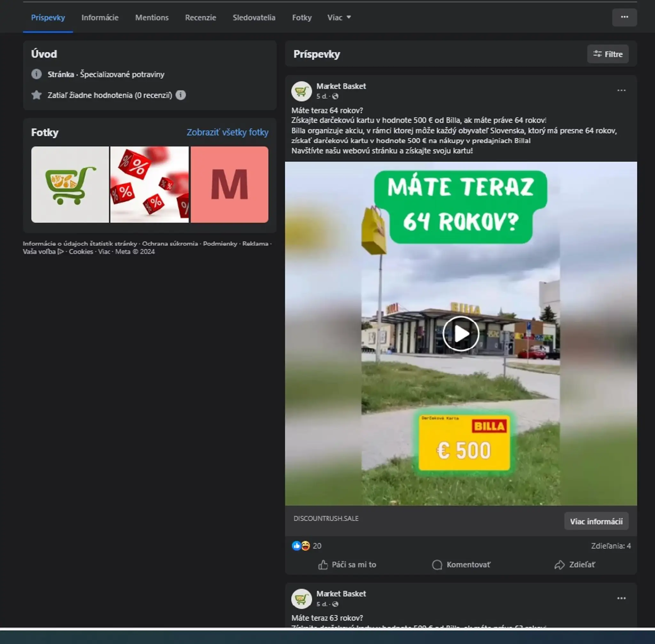Open the shopping cart logo photo
Viewport: 655px width, 644px height.
[x=70, y=184]
